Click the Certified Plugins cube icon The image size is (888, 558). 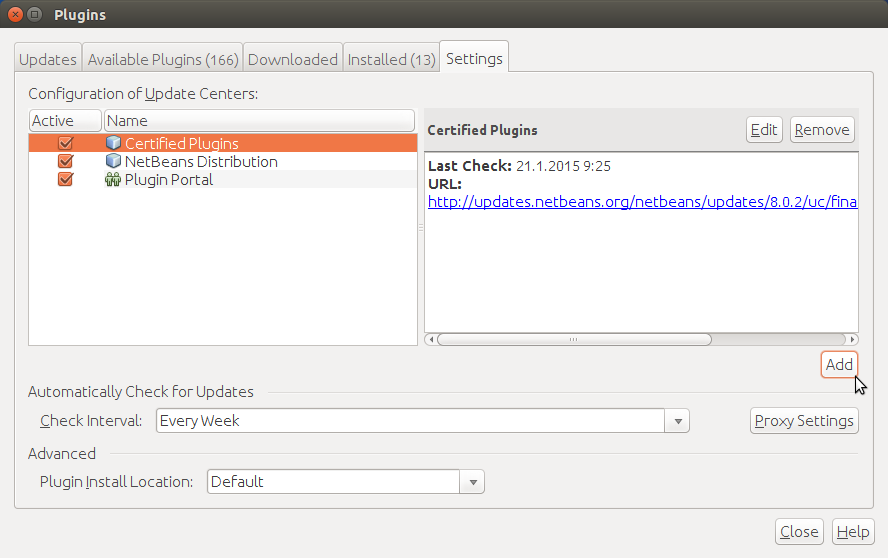(x=113, y=143)
